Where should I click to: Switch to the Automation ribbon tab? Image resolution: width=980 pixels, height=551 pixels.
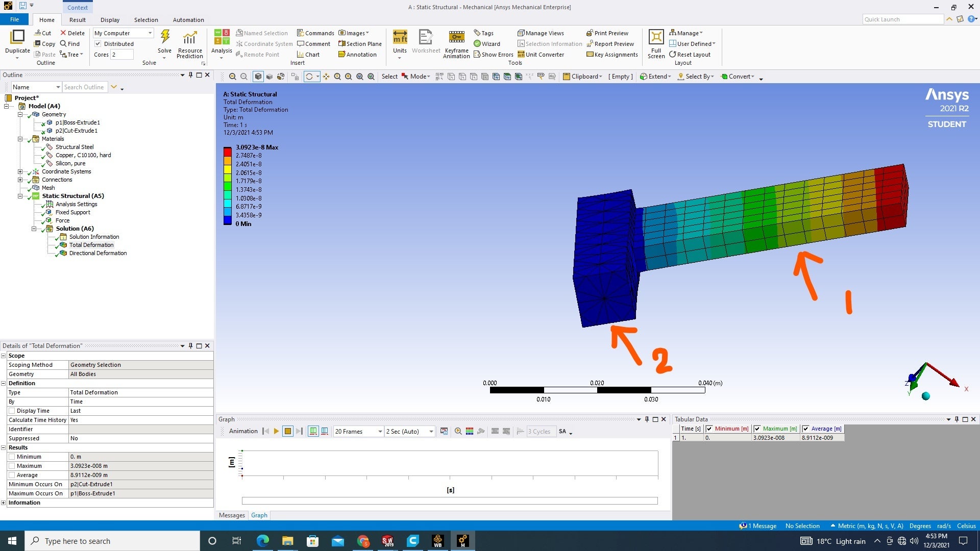tap(188, 19)
